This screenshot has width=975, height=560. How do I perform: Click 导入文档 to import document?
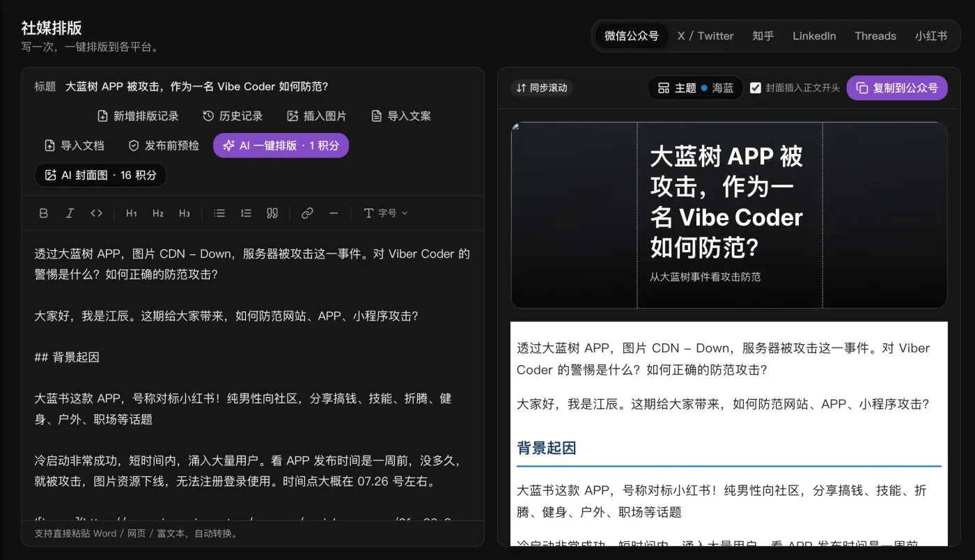pos(74,146)
